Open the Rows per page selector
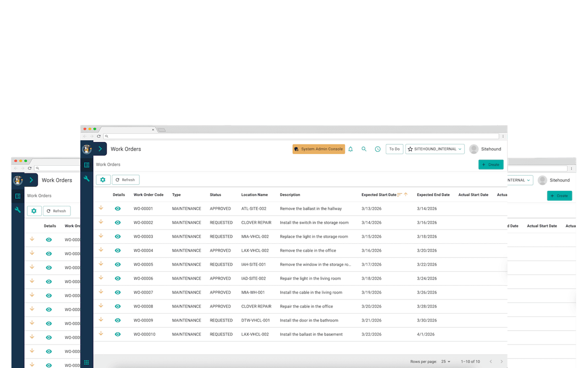588x368 pixels. (445, 362)
